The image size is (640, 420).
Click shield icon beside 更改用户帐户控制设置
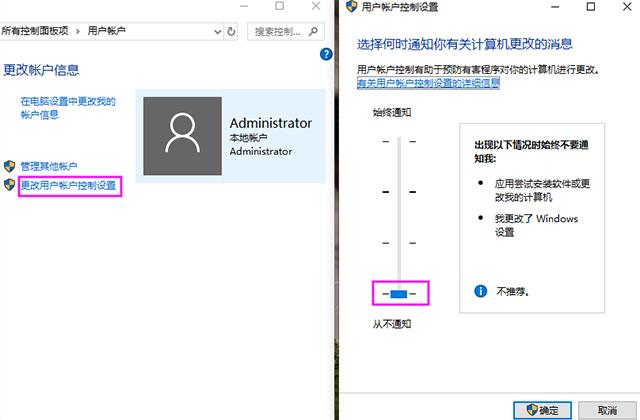tap(10, 185)
